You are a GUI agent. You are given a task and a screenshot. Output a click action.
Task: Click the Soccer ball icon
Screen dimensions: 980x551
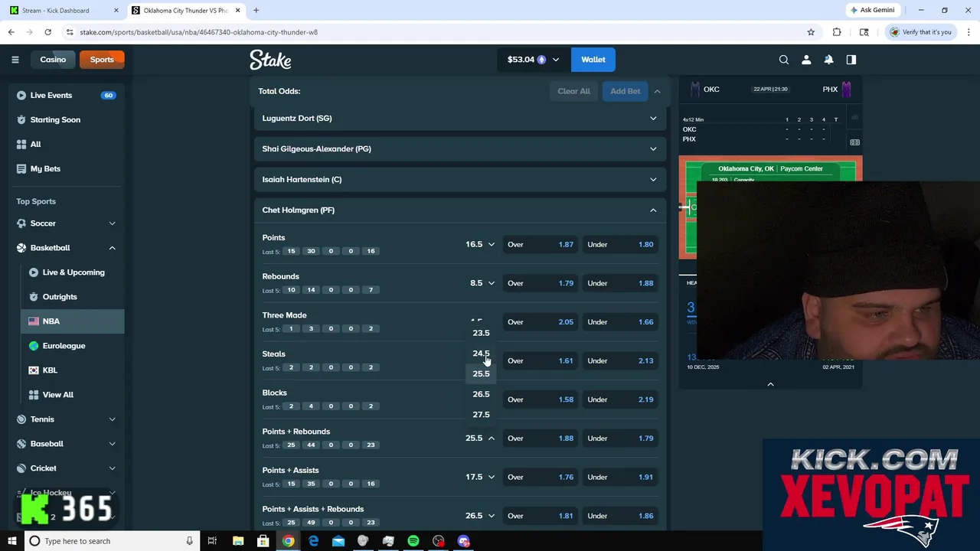(21, 223)
